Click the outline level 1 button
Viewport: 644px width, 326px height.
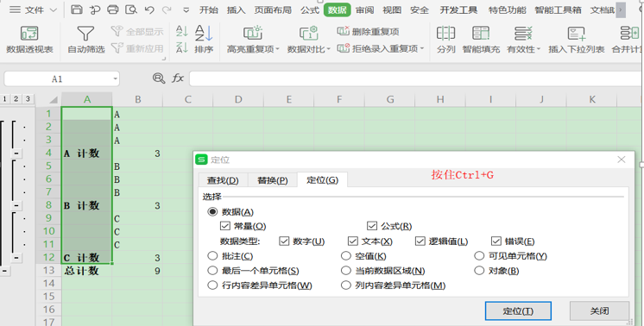click(4, 99)
